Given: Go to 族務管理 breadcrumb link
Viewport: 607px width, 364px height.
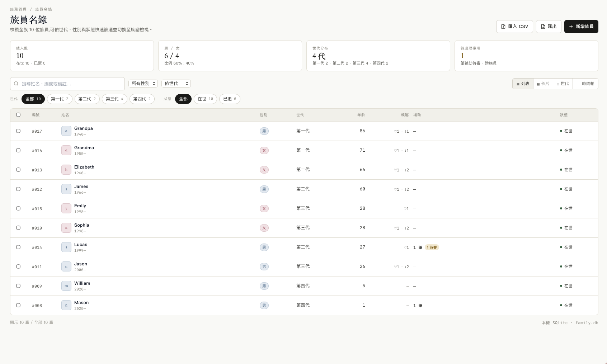Looking at the screenshot, I should [x=18, y=9].
